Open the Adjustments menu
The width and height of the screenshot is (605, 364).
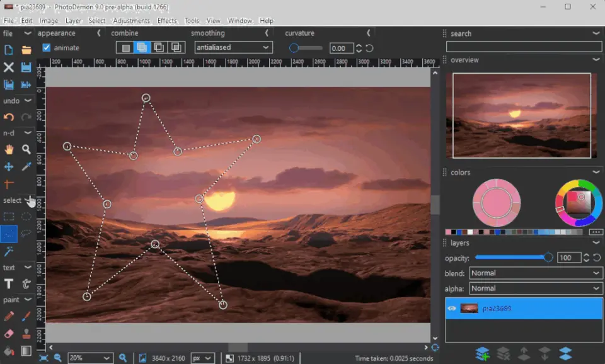(131, 20)
